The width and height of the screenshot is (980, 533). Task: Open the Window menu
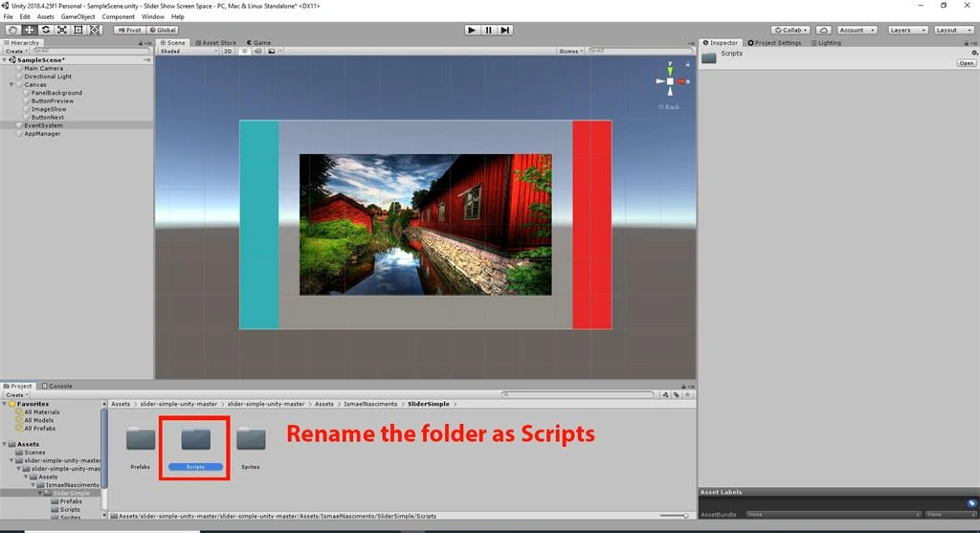tap(153, 17)
